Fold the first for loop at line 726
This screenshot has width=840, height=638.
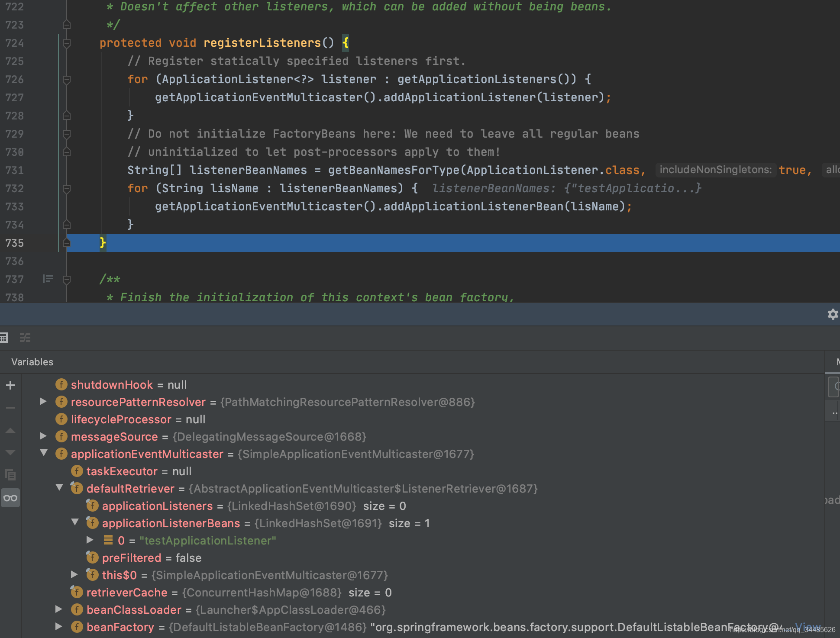67,79
